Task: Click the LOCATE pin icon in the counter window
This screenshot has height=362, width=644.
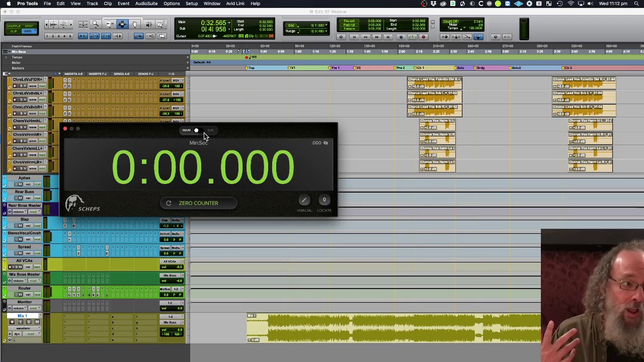Action: pos(325,200)
